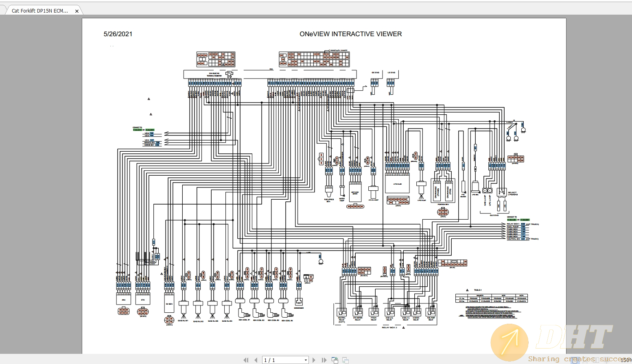Go back to the previous view
Screen dimensions: 632x364
pyautogui.click(x=335, y=360)
